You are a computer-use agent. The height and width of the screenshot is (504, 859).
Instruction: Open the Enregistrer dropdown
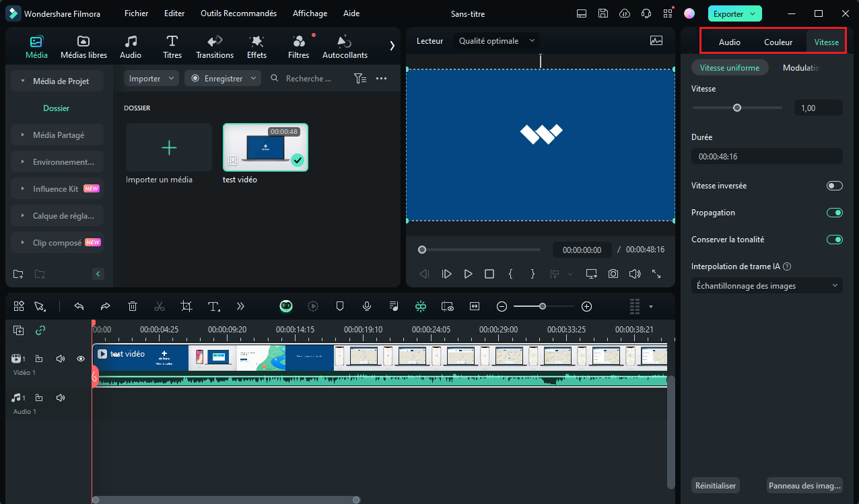click(x=223, y=79)
